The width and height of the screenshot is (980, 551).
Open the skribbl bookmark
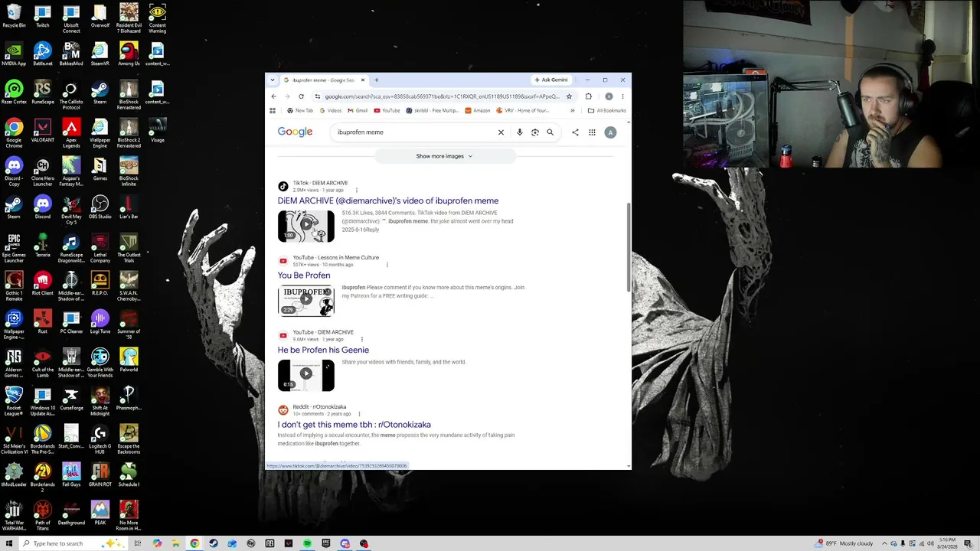(433, 110)
